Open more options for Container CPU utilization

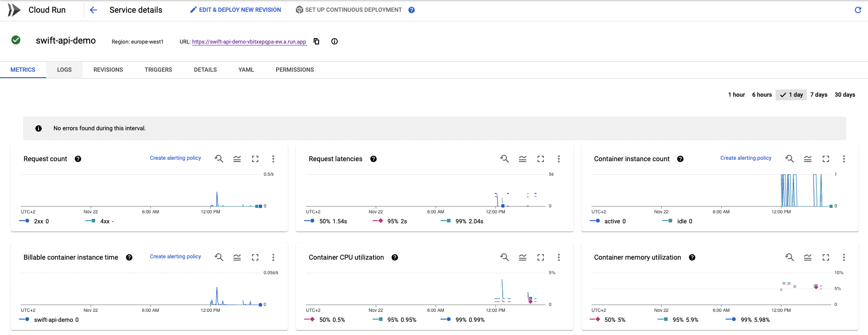coord(559,257)
